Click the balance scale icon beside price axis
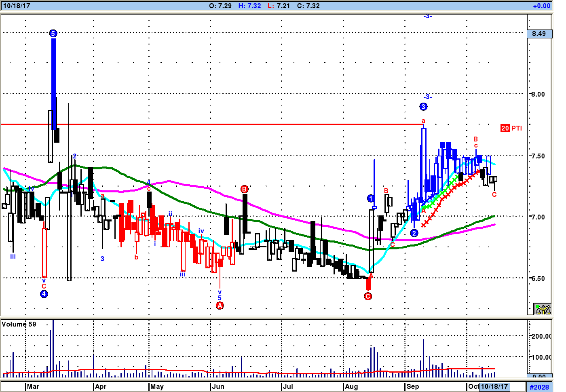 (543, 309)
